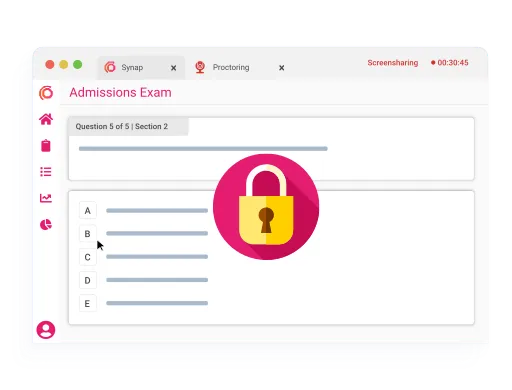Open the user profile avatar icon

pos(46,330)
